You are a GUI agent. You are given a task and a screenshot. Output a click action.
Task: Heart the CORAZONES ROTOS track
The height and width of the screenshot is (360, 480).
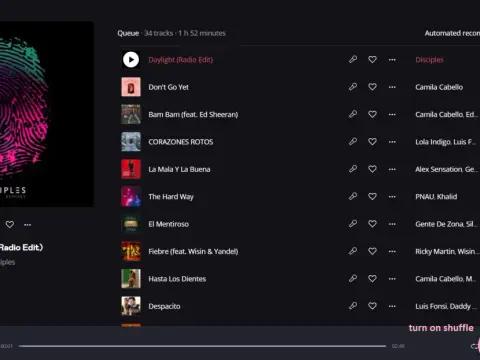point(372,142)
